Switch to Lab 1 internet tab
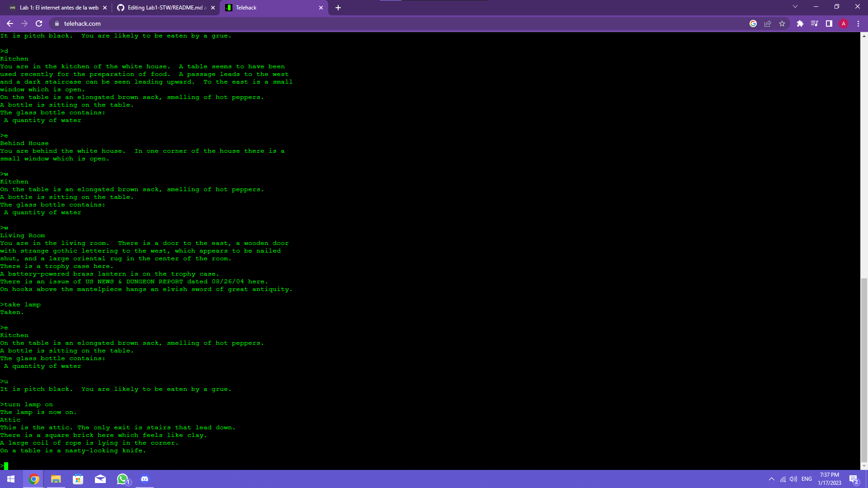 (59, 8)
